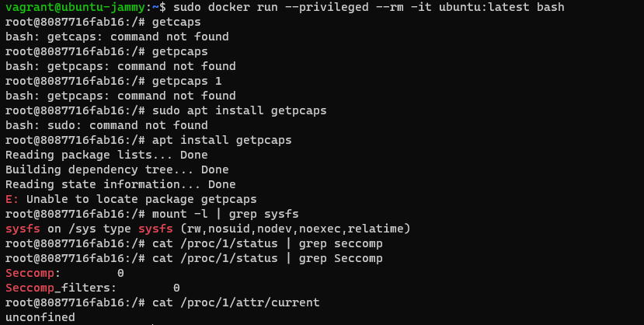Click the "sudo apt install getpcaps" command
The image size is (644, 325).
coord(239,110)
